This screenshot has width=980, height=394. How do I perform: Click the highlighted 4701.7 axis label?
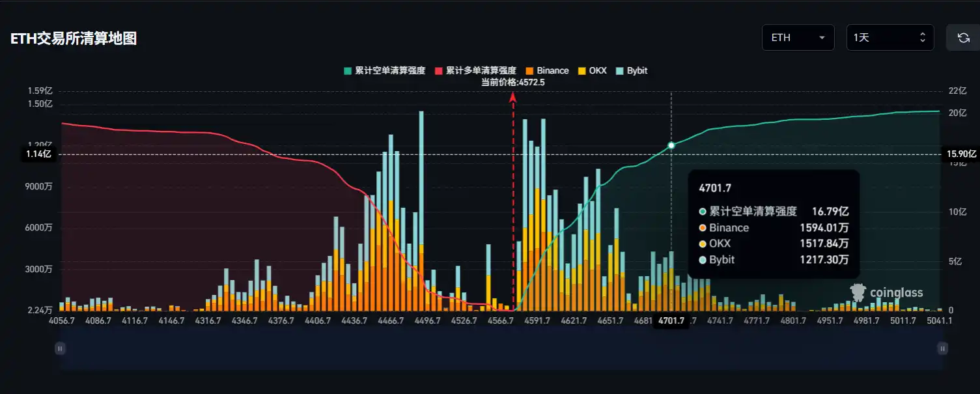coord(671,321)
